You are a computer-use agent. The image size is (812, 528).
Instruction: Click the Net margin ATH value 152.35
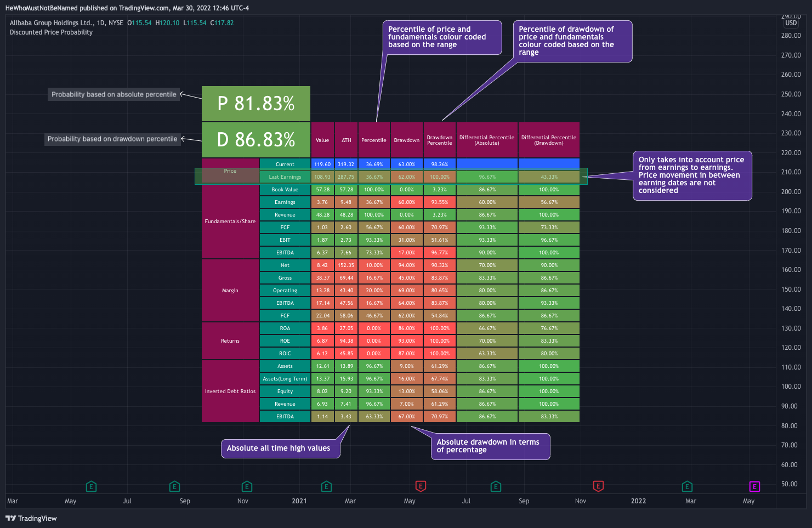[x=346, y=265]
